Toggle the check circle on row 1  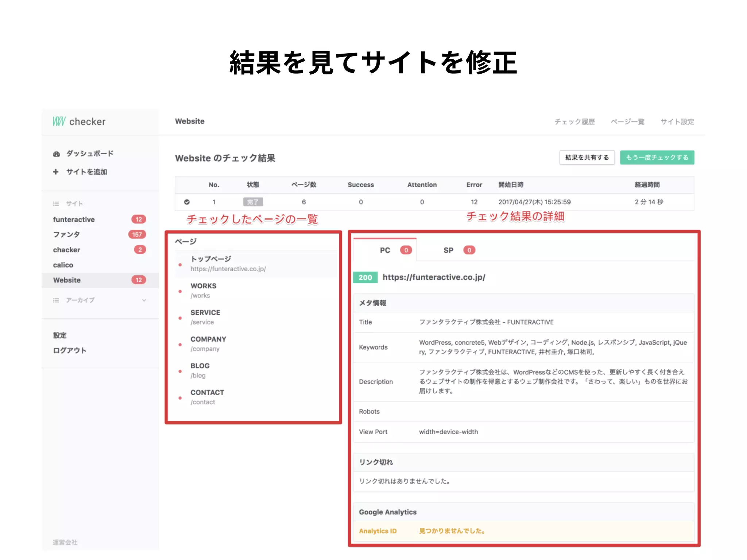[187, 202]
